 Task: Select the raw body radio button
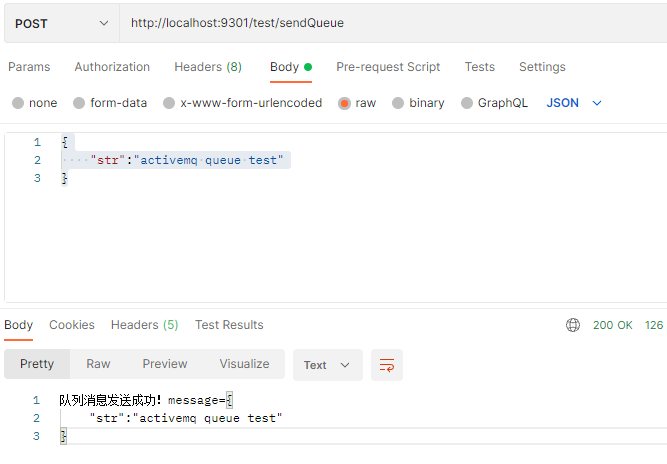345,103
